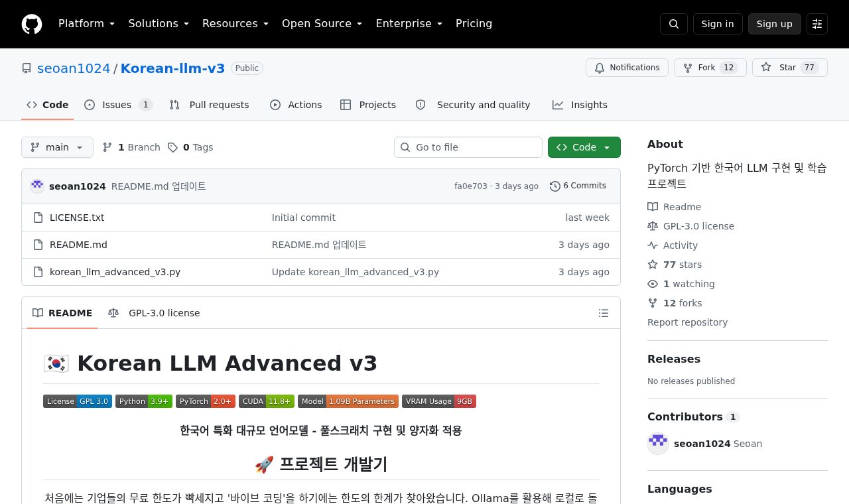Select the Code repository tab
This screenshot has width=849, height=504.
48,105
